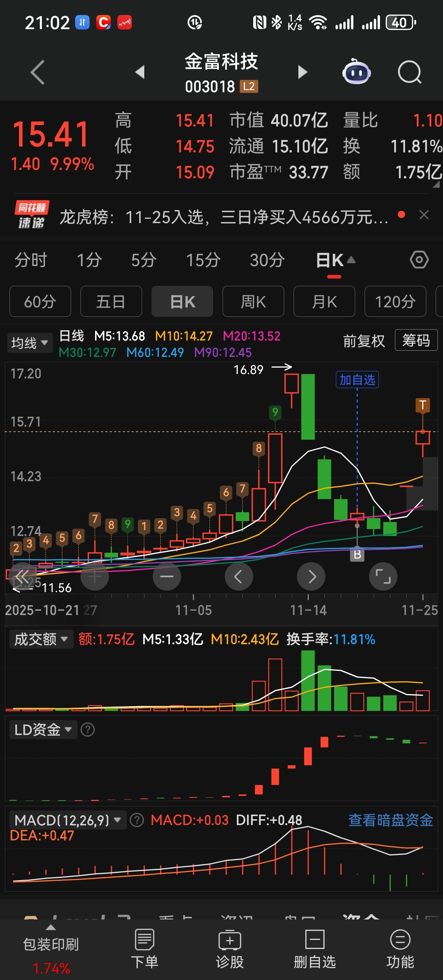Expand chart to fullscreen icon
443x980 pixels.
383,577
